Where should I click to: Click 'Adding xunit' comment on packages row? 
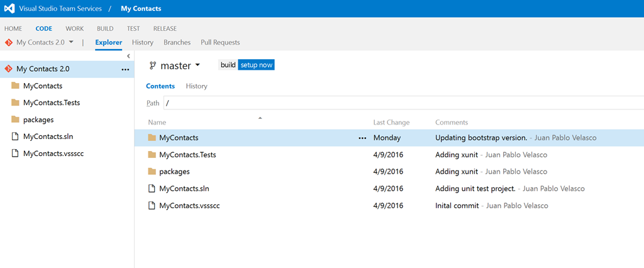point(457,171)
